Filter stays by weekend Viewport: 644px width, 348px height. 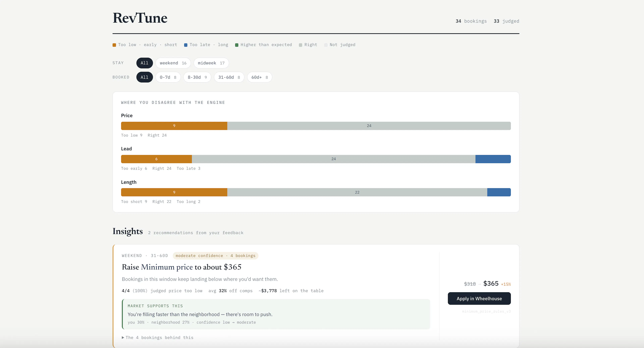(173, 63)
